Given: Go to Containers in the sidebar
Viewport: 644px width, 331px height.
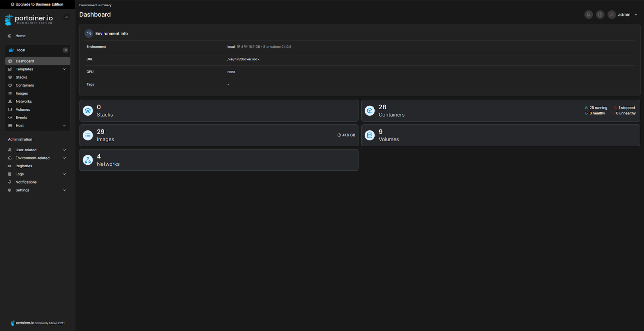Looking at the screenshot, I should click(24, 86).
